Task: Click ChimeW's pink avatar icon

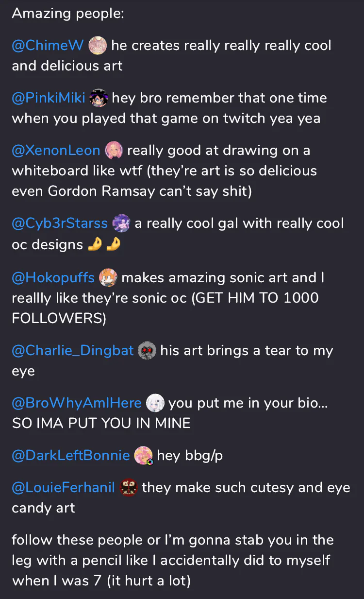Action: pyautogui.click(x=98, y=46)
